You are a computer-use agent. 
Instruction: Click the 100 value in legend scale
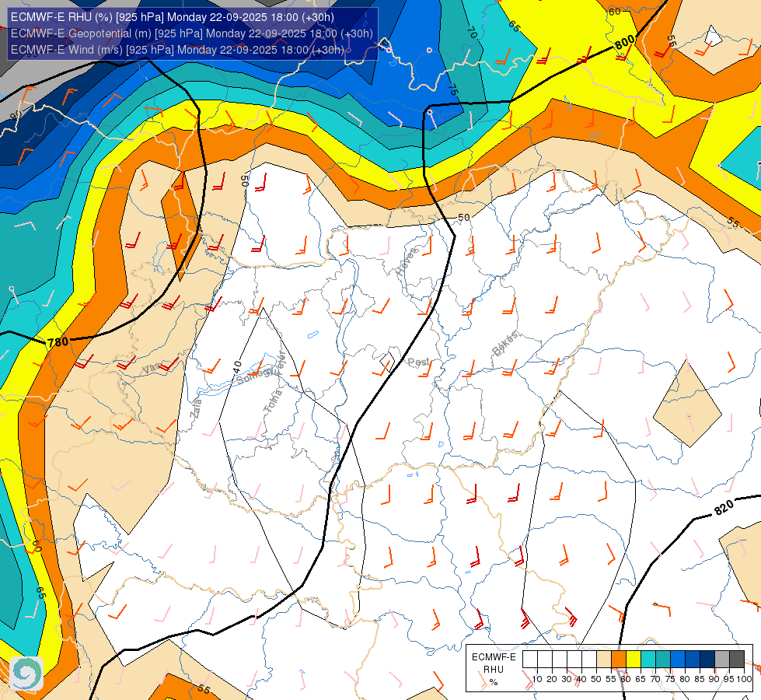click(x=744, y=679)
